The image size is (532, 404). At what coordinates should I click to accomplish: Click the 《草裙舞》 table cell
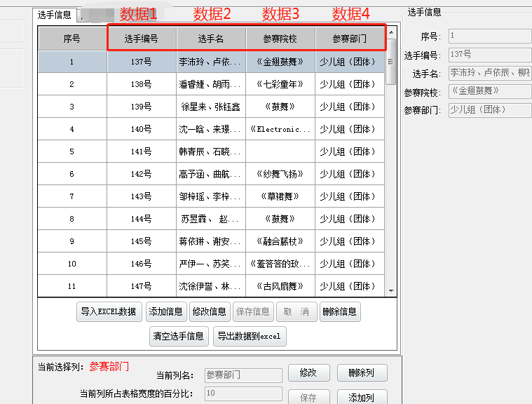tap(280, 196)
